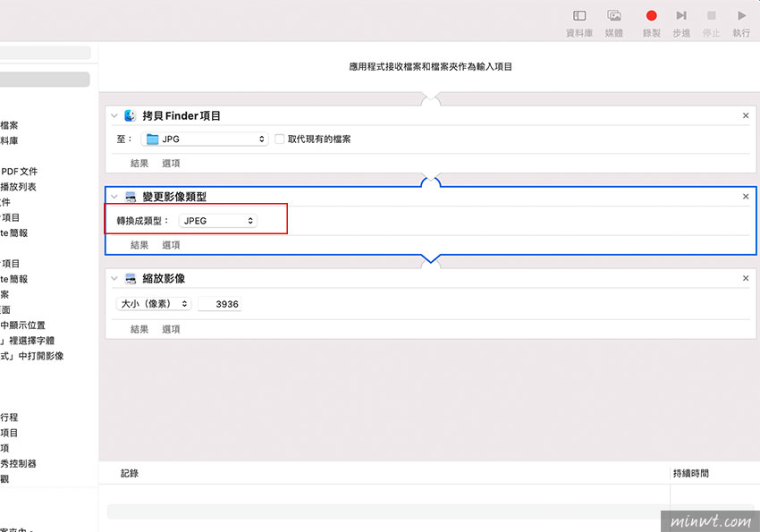The height and width of the screenshot is (532, 760).
Task: Click the 應用程式接收檔案和檔案夾作為輸入項目 header text
Action: tap(430, 67)
